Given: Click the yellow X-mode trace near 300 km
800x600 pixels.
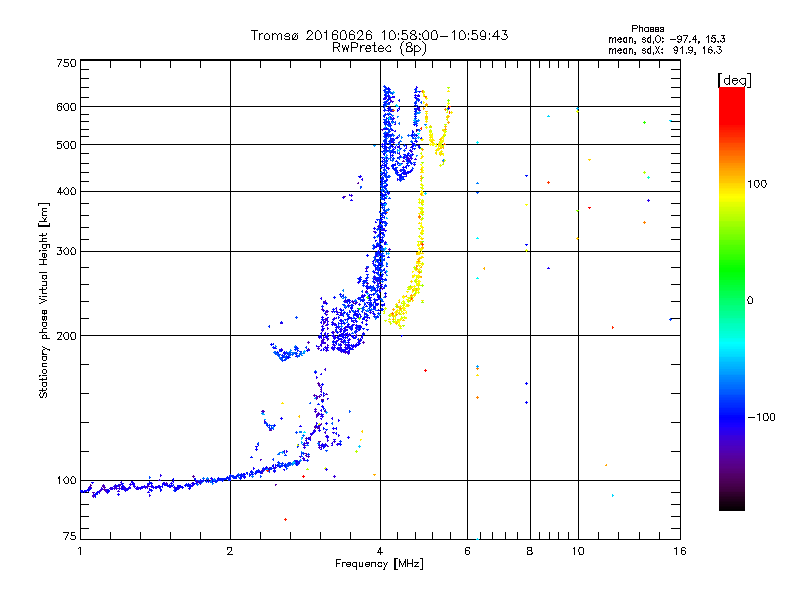Looking at the screenshot, I should [420, 251].
